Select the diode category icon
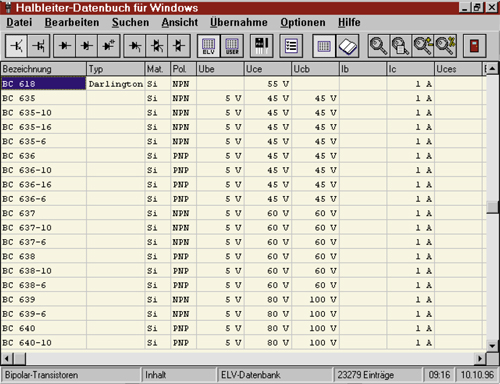500x384 pixels. coord(65,46)
